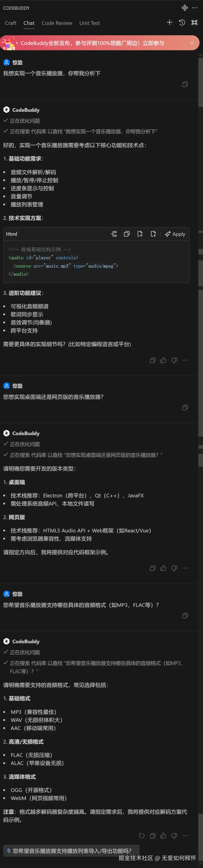Viewport: 203px width, 868px height.
Task: Thumbs down the desktop-vs-web reply
Action: (x=174, y=568)
